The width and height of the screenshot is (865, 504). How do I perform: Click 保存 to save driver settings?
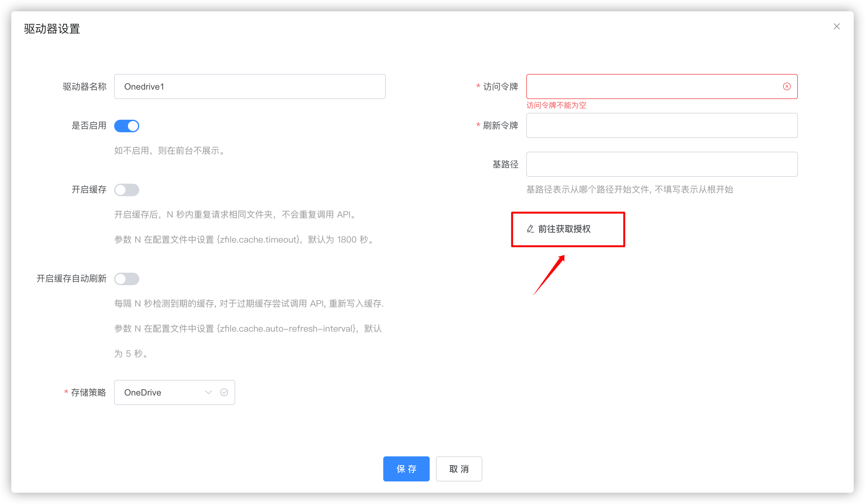(406, 469)
